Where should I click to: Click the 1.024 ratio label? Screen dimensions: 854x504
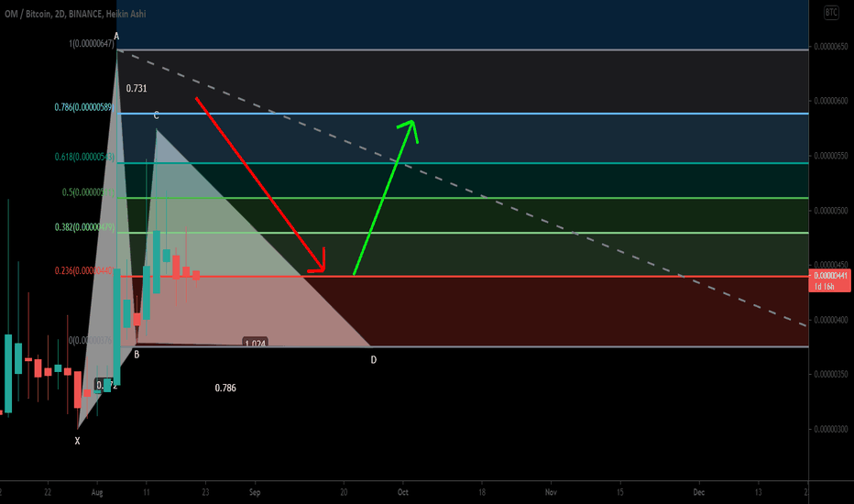pos(255,344)
